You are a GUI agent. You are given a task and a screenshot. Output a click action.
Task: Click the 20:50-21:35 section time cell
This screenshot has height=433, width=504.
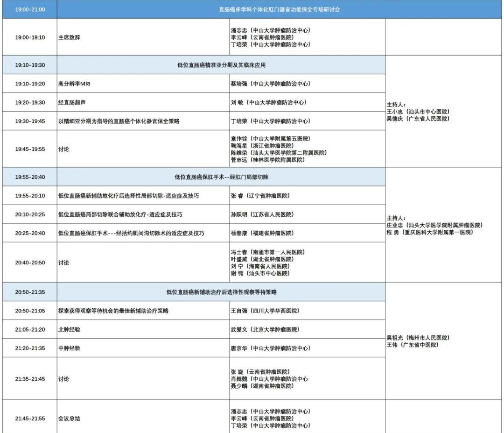30,292
